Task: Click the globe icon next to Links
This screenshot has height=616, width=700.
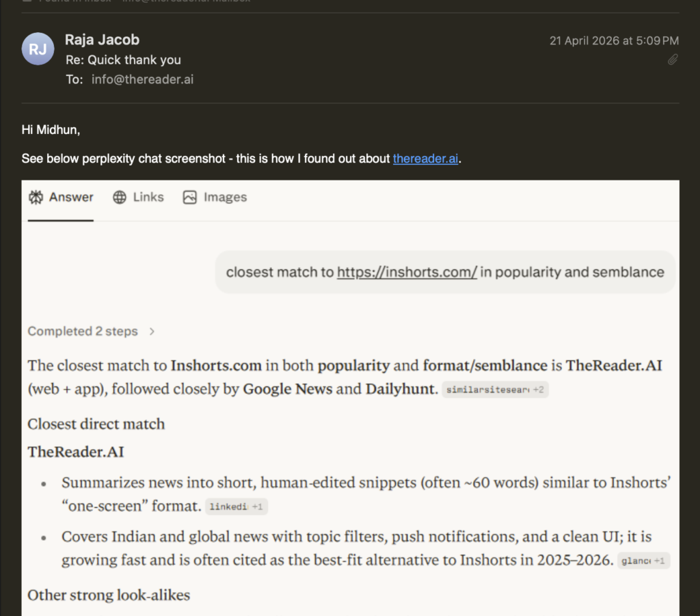Action: 120,197
